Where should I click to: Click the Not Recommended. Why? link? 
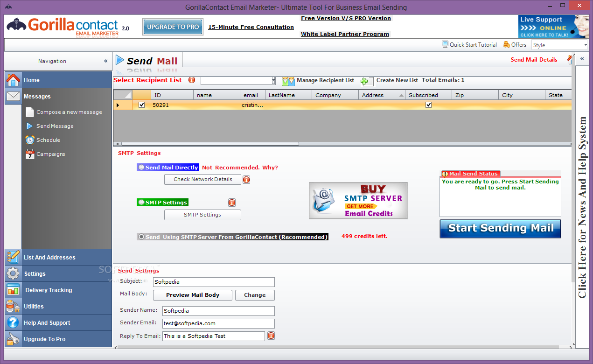click(240, 168)
